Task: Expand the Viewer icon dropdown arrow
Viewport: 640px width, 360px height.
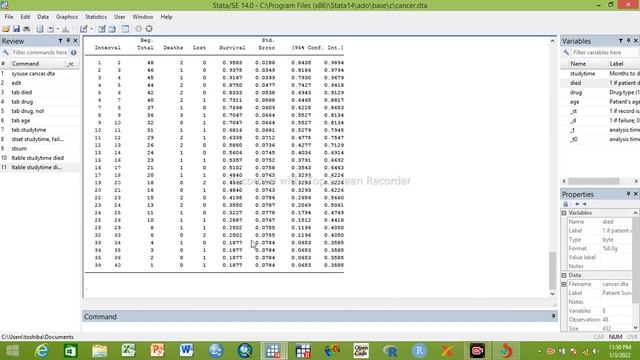Action: [58, 29]
